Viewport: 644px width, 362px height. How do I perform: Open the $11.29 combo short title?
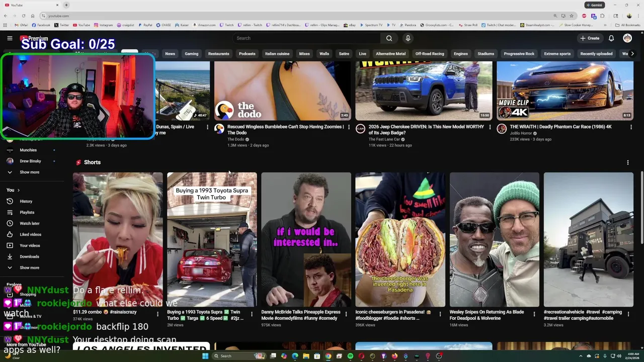[x=105, y=312]
